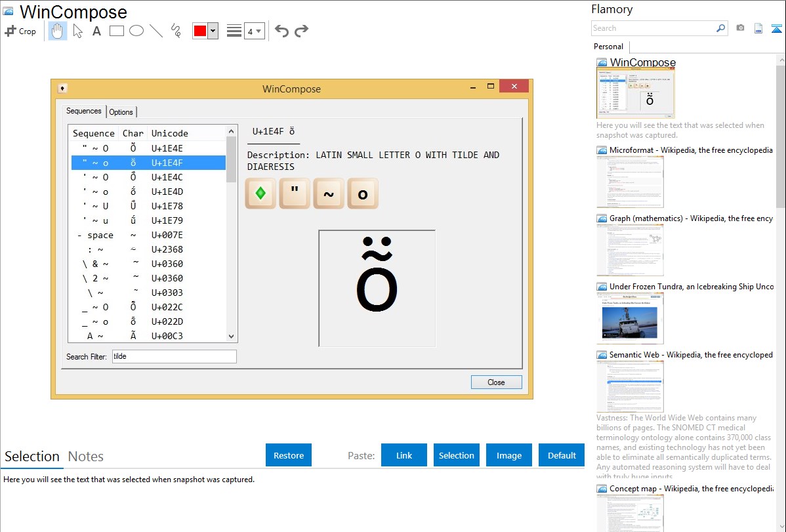Click the Concept map - Wikipedia snapshot title

692,488
